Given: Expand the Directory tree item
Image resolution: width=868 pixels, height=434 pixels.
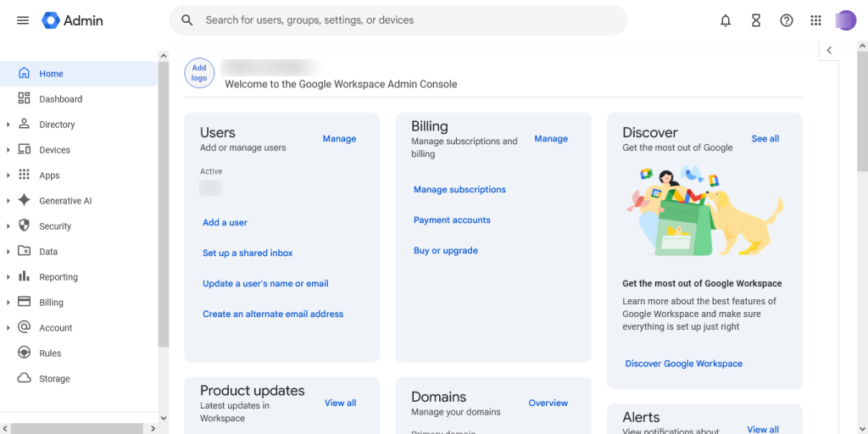Looking at the screenshot, I should point(8,125).
